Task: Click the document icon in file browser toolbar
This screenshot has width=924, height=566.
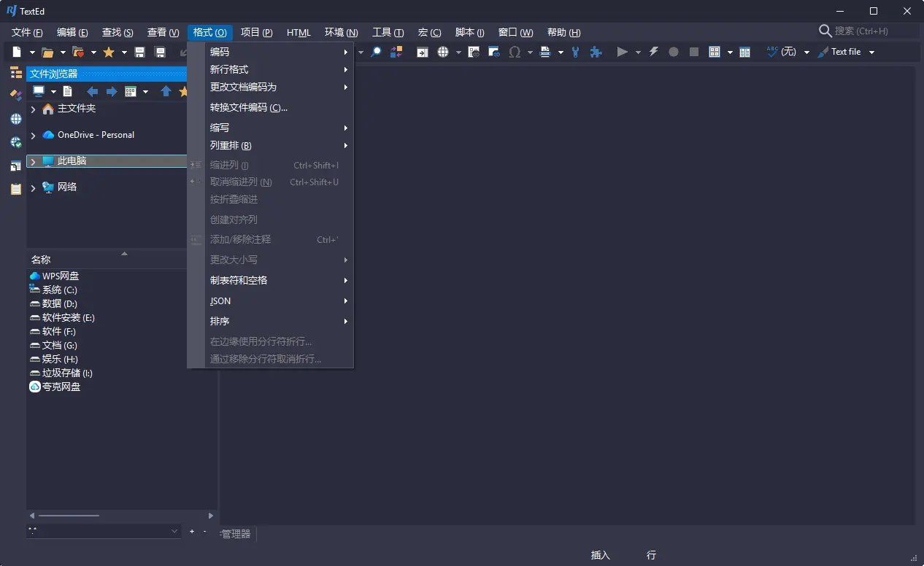Action: point(68,91)
